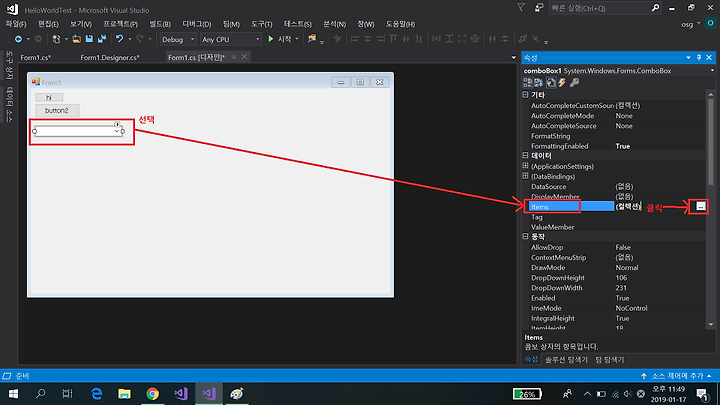Image resolution: width=720 pixels, height=405 pixels.
Task: Show the Properties page icon view
Action: point(551,83)
